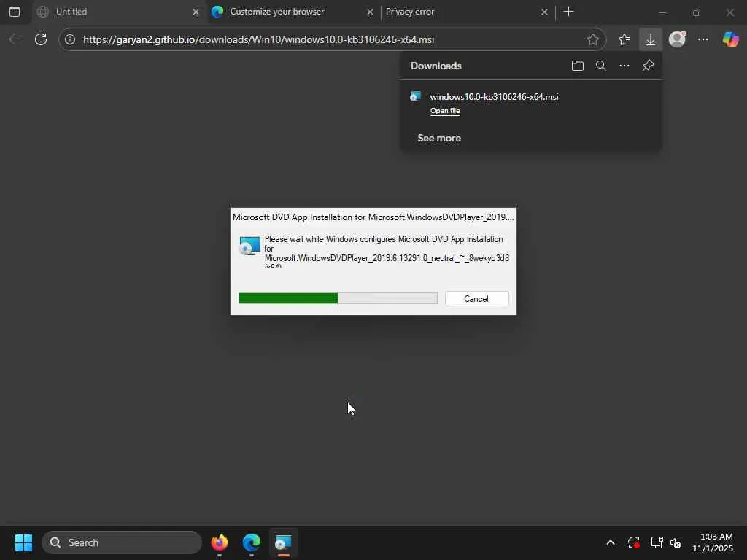The width and height of the screenshot is (747, 560).
Task: Refresh the current page
Action: point(41,39)
